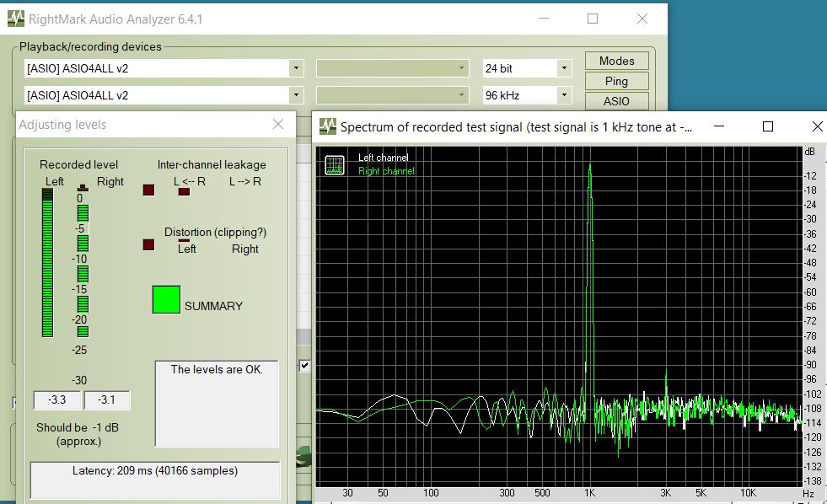Click the Spectrum window waveform title icon

tap(328, 126)
